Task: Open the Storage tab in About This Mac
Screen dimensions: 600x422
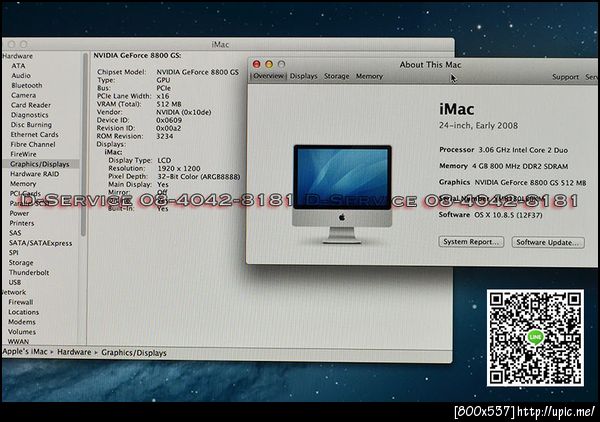Action: click(337, 76)
